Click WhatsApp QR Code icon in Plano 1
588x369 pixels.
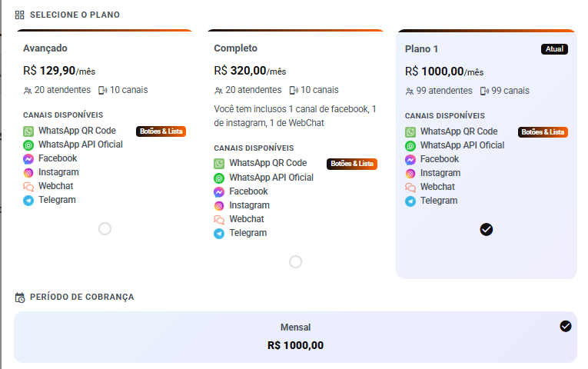[410, 132]
